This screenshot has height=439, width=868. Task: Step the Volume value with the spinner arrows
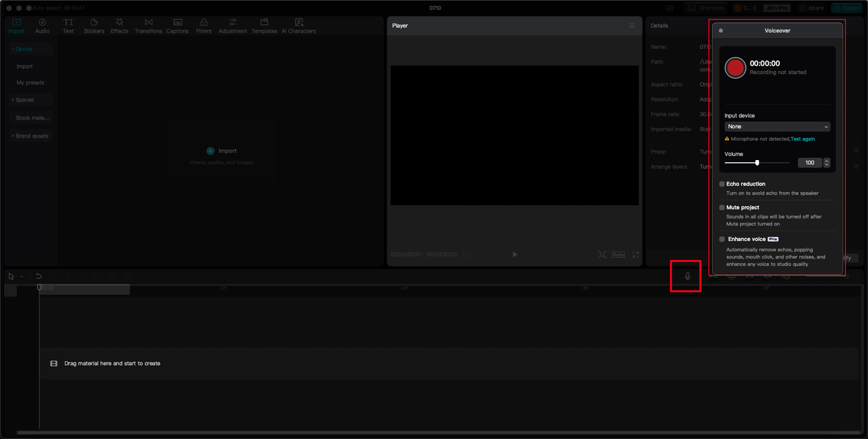(x=827, y=163)
